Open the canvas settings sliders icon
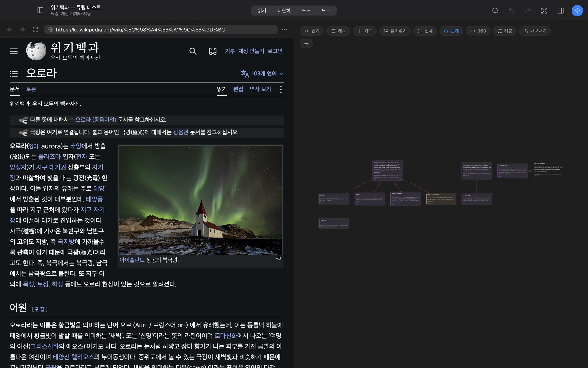 306,43
